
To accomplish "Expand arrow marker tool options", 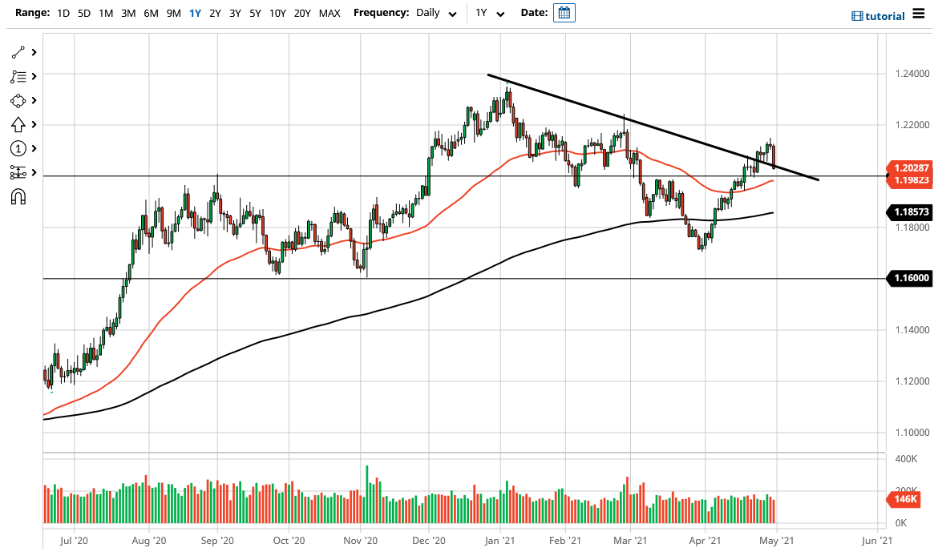I will click(x=34, y=124).
